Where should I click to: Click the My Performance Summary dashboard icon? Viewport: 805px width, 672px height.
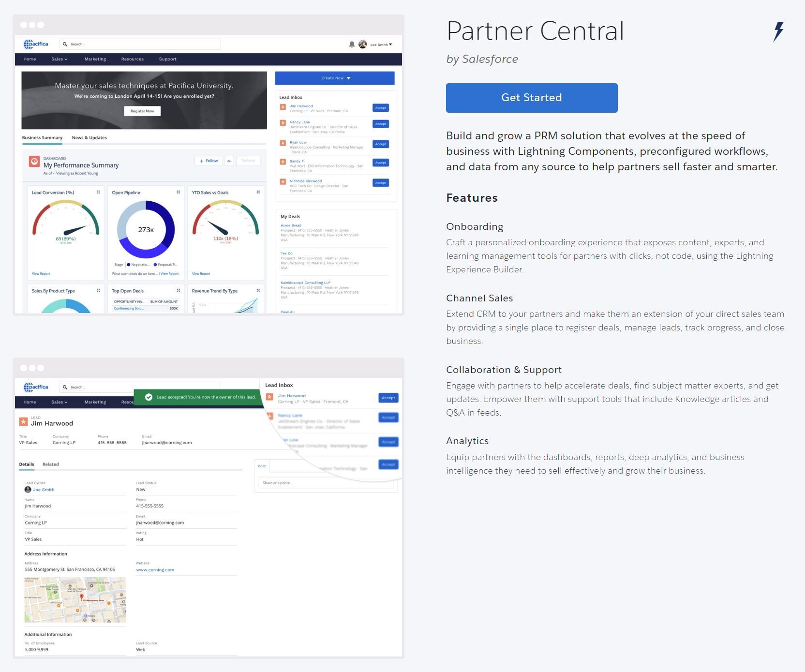pyautogui.click(x=34, y=162)
